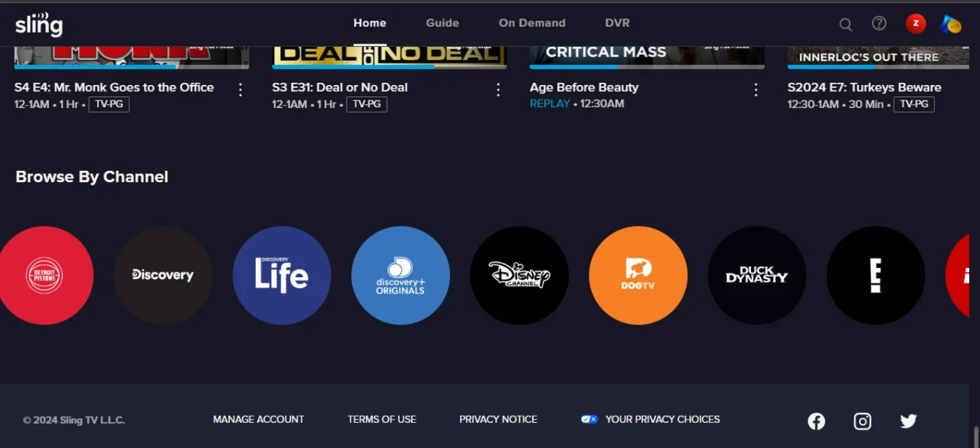Open S3 E31: Deal or No Deal title
The image size is (980, 448).
[340, 87]
